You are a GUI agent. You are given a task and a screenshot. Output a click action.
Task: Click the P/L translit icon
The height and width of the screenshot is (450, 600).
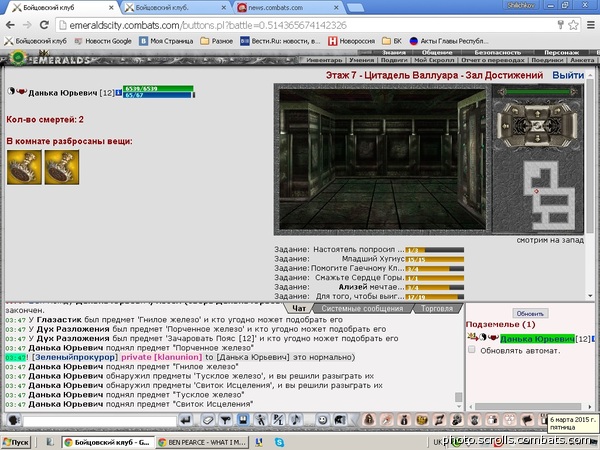(278, 420)
